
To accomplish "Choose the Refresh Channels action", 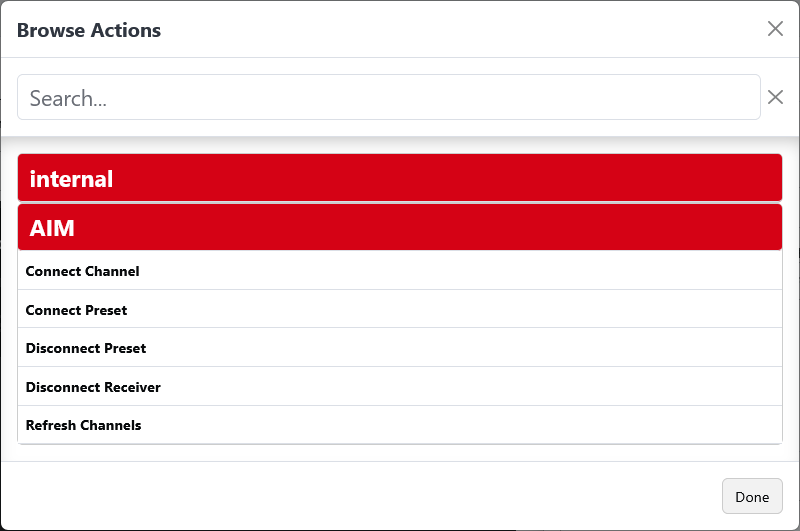I will click(84, 425).
